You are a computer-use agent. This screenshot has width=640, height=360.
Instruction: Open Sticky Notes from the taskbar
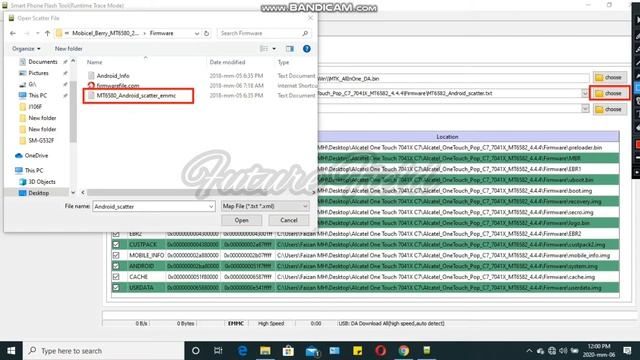[x=358, y=351]
